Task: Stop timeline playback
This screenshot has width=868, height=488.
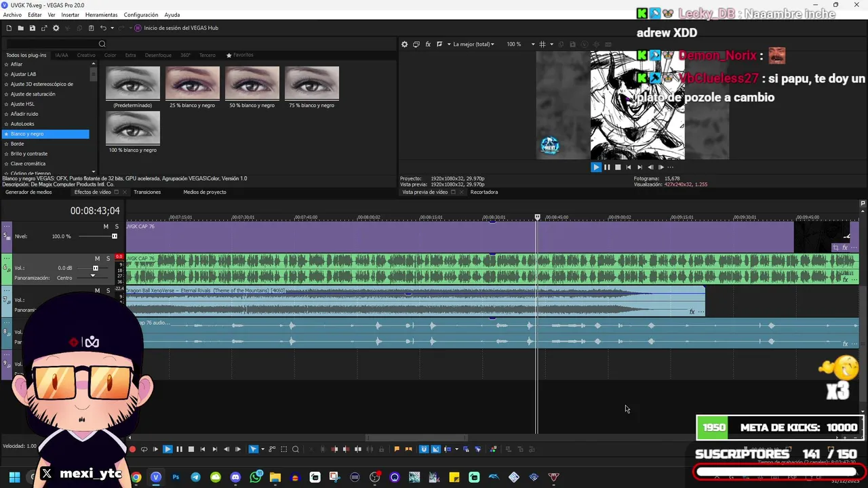Action: click(x=191, y=449)
